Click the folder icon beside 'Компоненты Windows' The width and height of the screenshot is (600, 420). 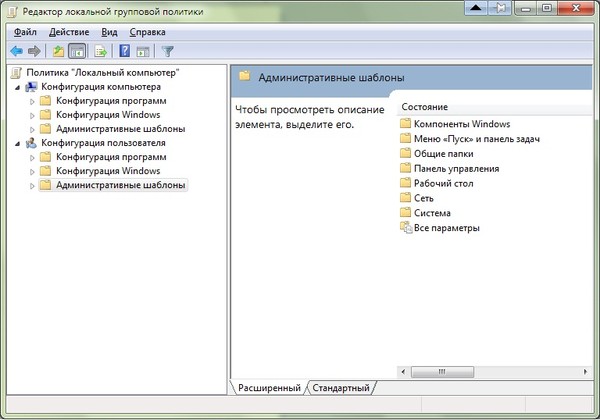tap(405, 124)
